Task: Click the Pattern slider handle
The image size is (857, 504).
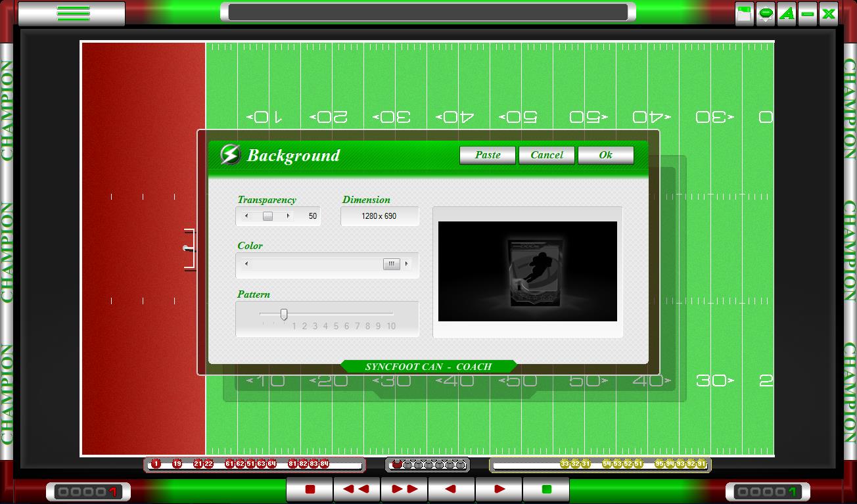Action: point(284,315)
